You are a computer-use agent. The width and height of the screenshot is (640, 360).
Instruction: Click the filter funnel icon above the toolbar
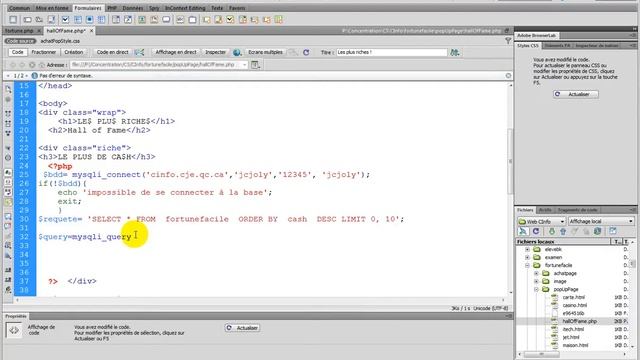coord(508,40)
